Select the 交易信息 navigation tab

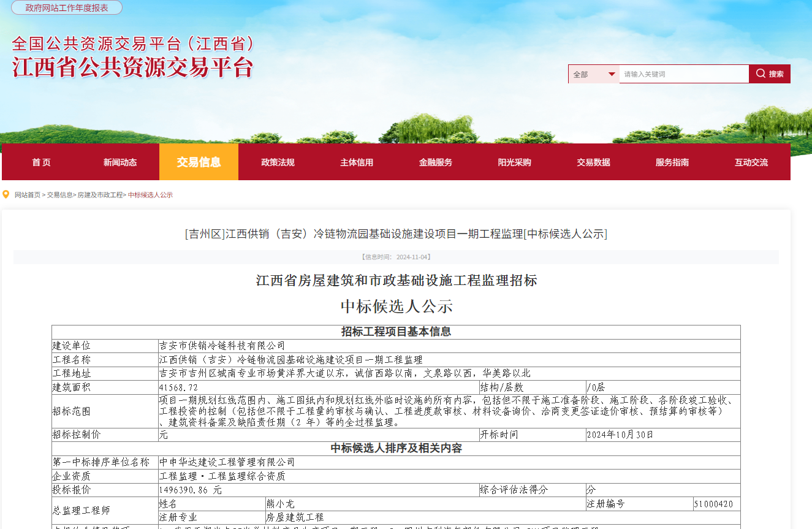coord(199,162)
